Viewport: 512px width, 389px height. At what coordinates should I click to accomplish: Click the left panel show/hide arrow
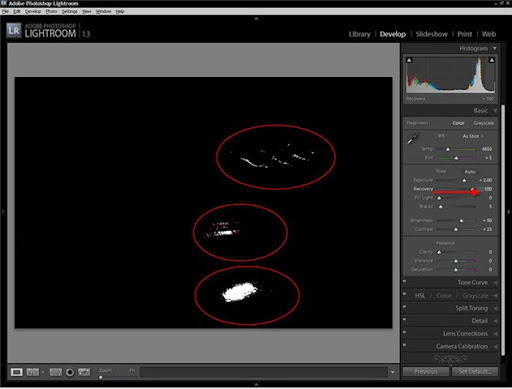click(x=3, y=212)
